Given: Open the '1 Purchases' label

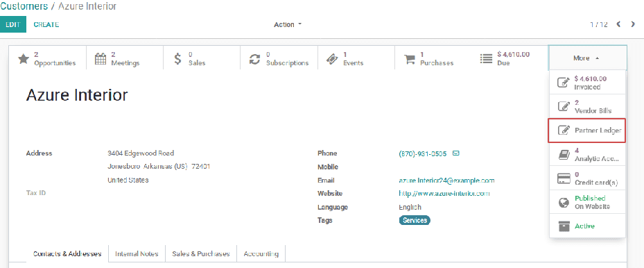Looking at the screenshot, I should click(437, 59).
